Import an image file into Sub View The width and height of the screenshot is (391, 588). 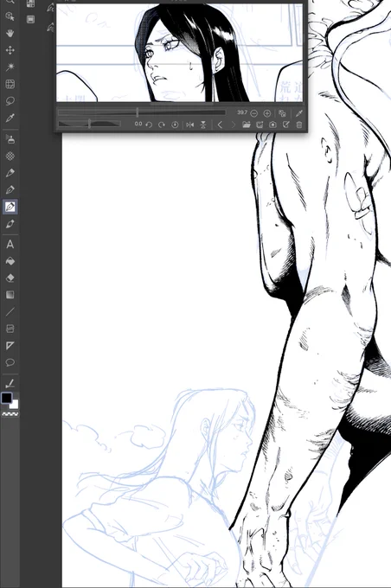[247, 125]
